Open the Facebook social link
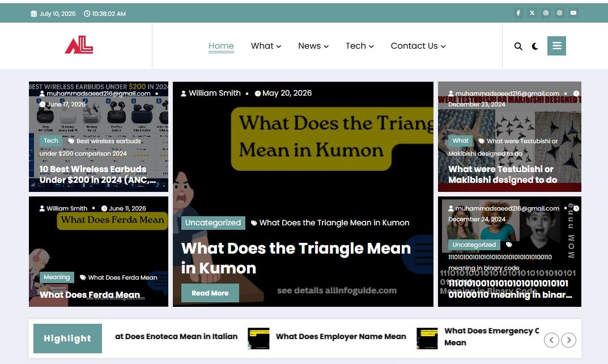The image size is (608, 364). (x=518, y=13)
